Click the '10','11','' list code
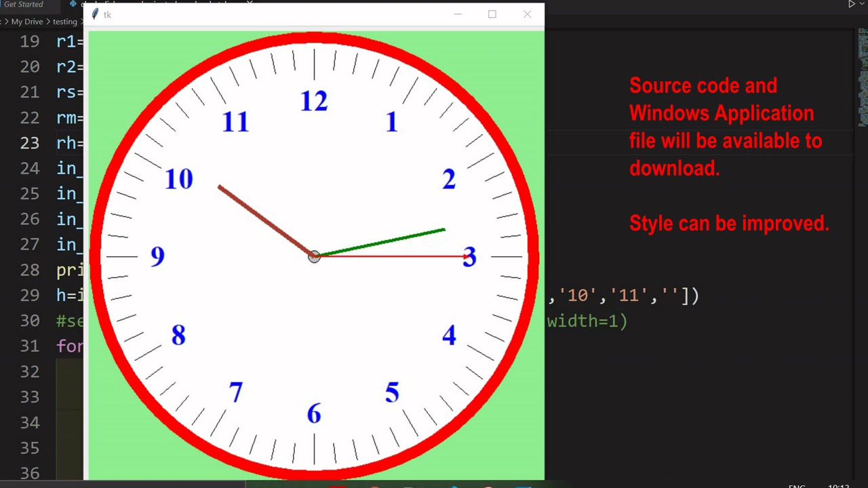Viewport: 868px width, 488px height. [x=623, y=296]
